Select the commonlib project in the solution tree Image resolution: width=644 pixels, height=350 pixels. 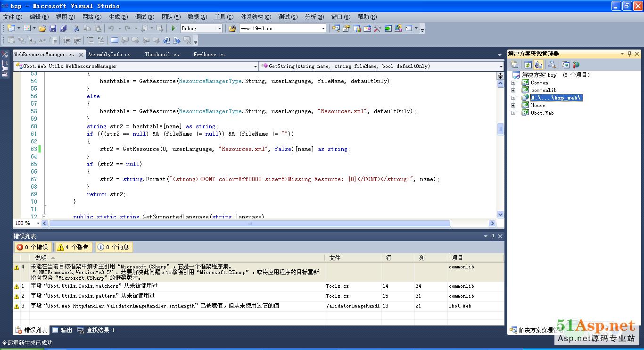[544, 90]
